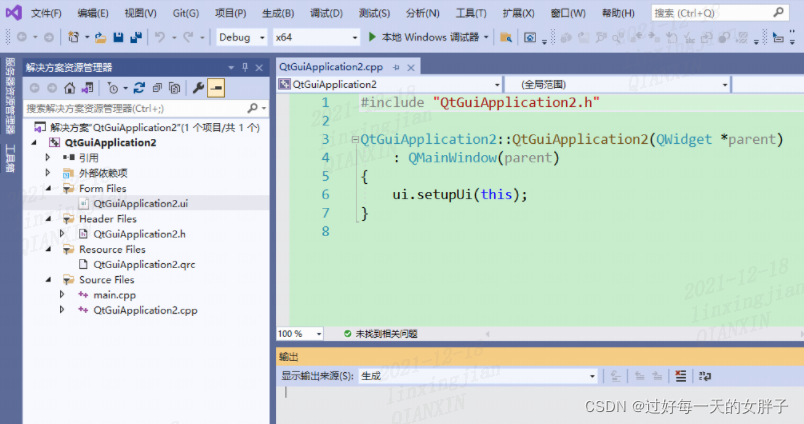Image resolution: width=804 pixels, height=424 pixels.
Task: Collapse the Form Files folder
Action: click(49, 188)
